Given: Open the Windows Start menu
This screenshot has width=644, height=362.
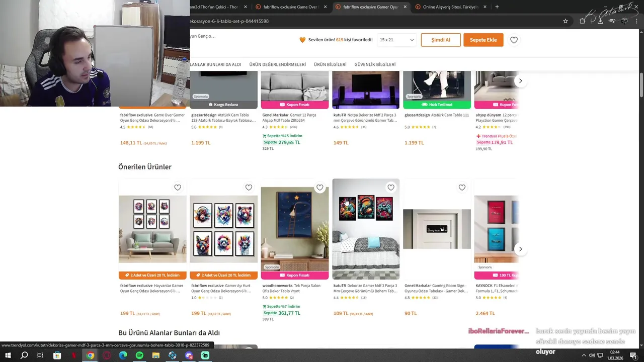Looking at the screenshot, I should click(8, 355).
